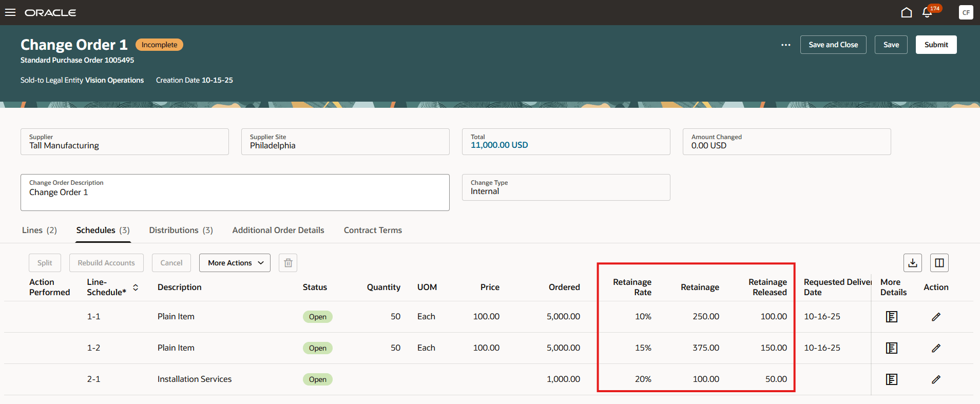This screenshot has width=980, height=404.
Task: Submit the change order
Action: pyautogui.click(x=936, y=45)
